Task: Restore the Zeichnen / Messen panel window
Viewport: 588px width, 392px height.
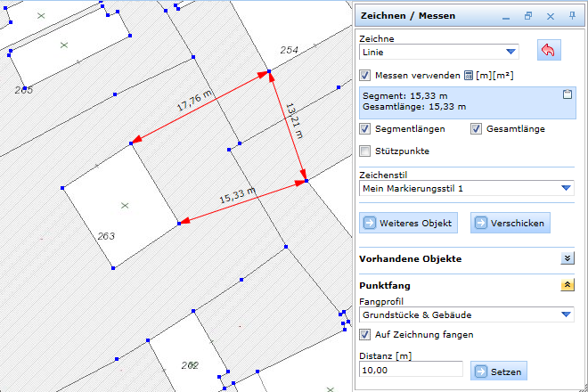Action: [527, 16]
